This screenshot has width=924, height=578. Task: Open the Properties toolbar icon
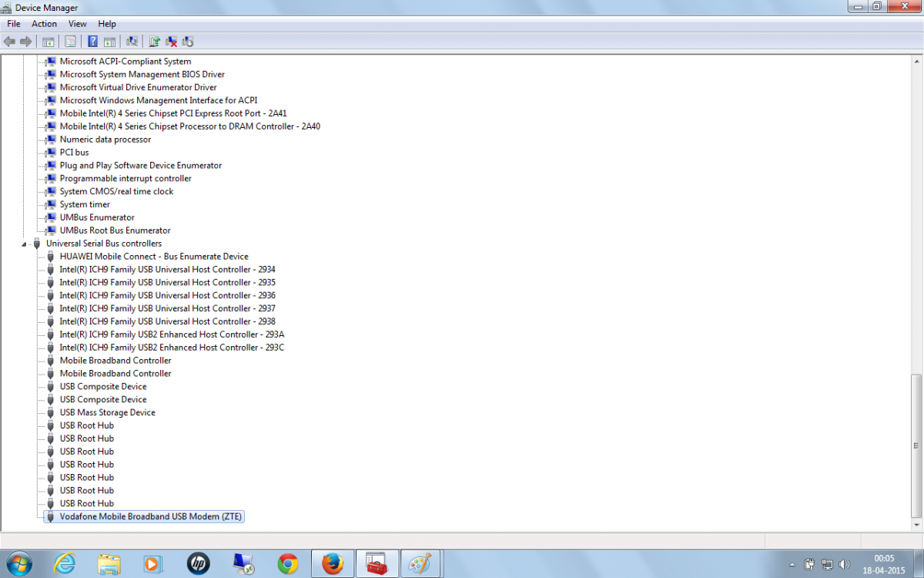(x=71, y=41)
